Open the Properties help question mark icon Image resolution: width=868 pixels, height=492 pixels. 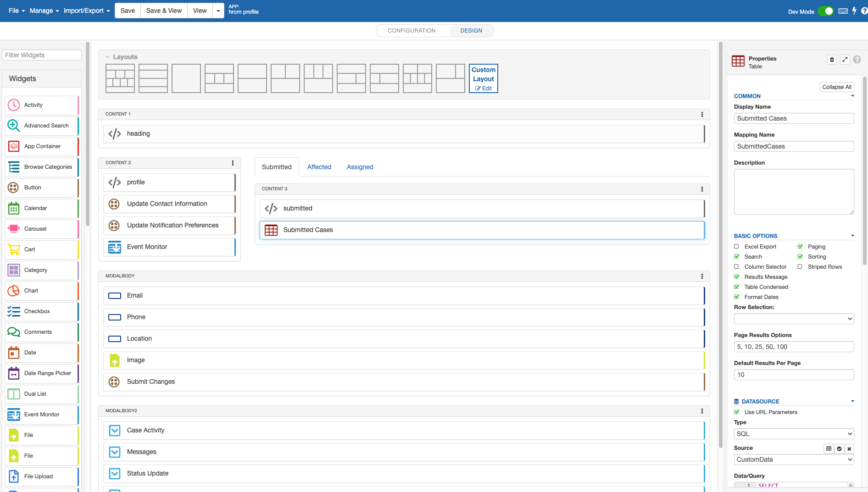point(857,60)
